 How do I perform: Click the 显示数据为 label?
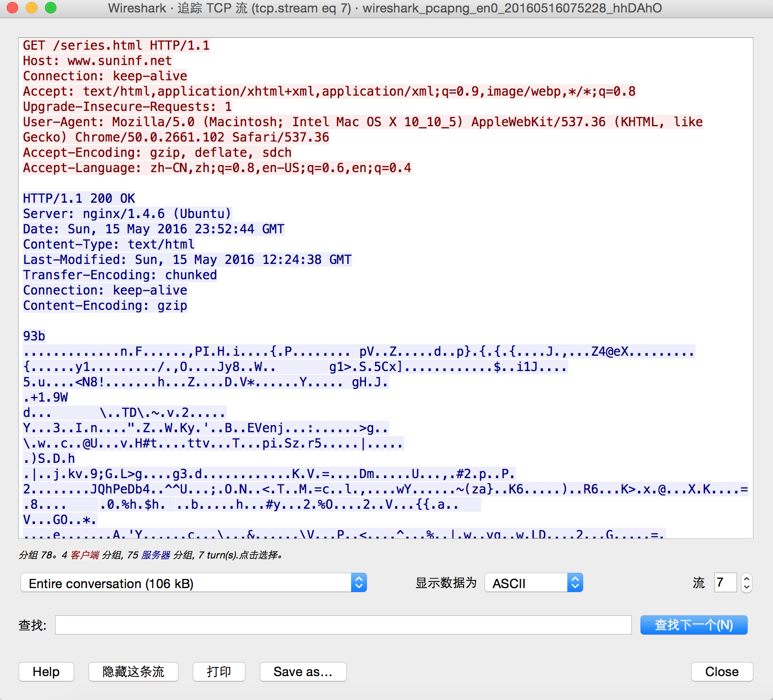[x=446, y=583]
